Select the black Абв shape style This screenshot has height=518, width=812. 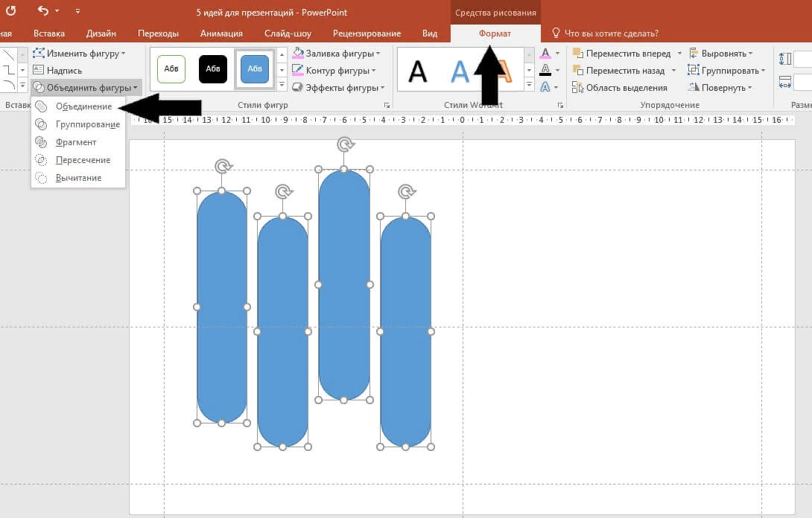pyautogui.click(x=213, y=68)
